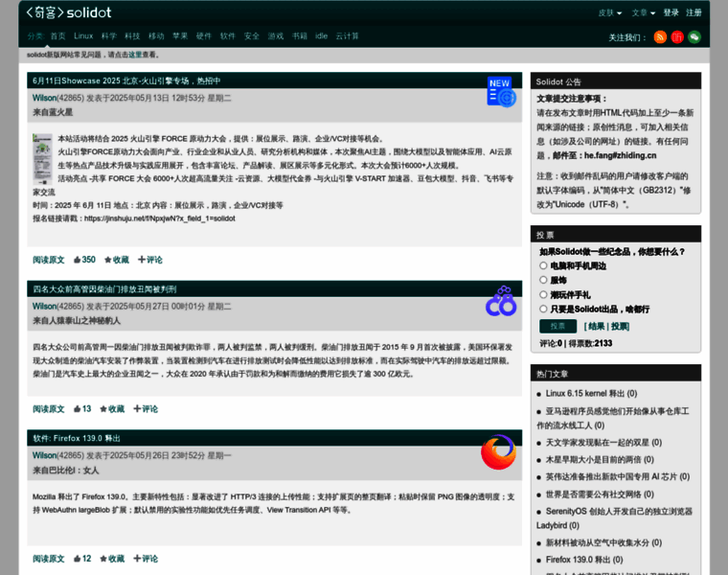
Task: Open the 科学 category
Action: [x=108, y=35]
